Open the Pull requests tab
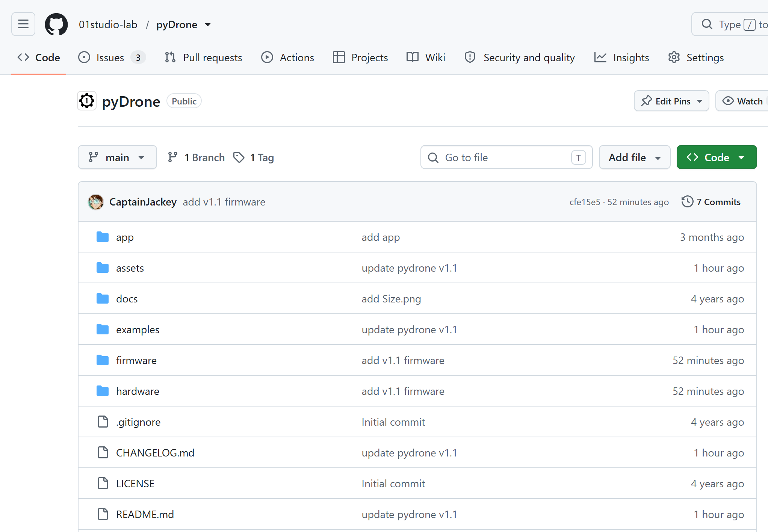This screenshot has width=768, height=532. coord(203,57)
